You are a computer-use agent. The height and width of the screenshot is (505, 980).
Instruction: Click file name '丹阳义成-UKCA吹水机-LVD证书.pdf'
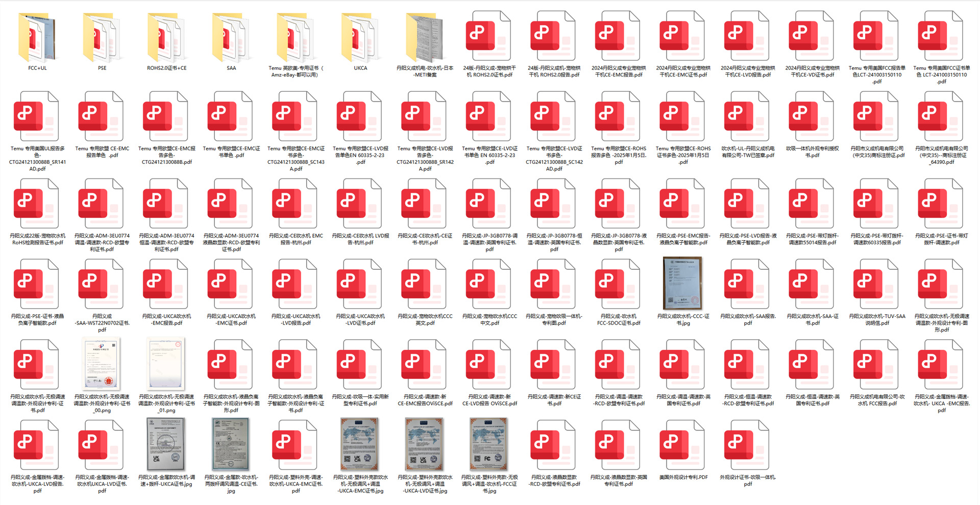point(360,319)
